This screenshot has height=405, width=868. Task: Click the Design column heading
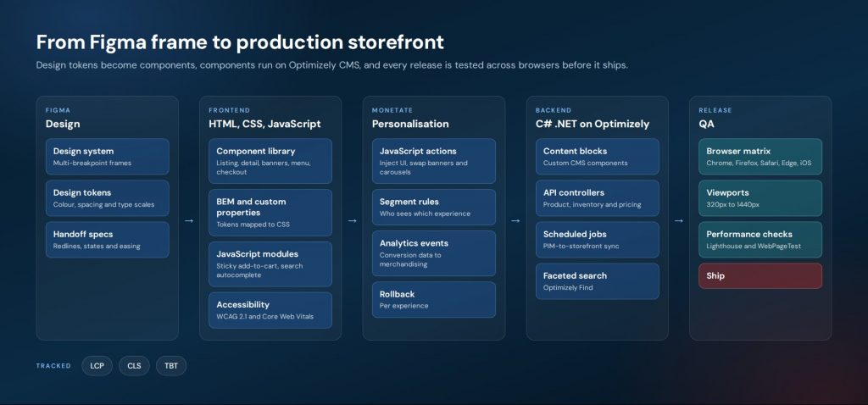point(63,124)
